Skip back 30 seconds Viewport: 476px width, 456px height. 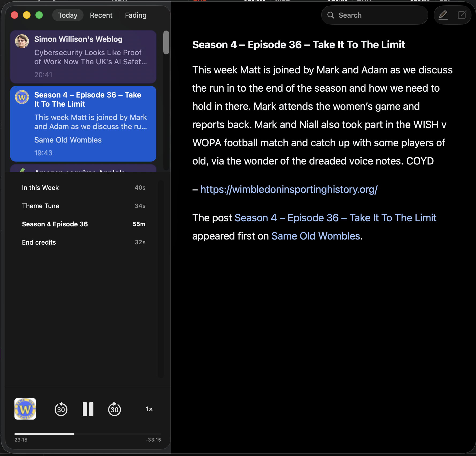click(x=61, y=409)
